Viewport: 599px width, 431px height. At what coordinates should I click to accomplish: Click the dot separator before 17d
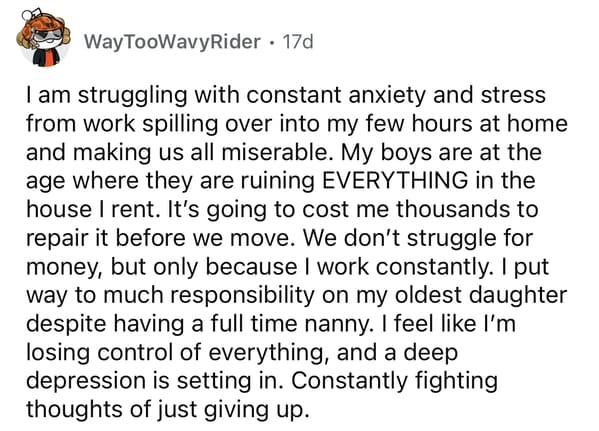coord(271,42)
